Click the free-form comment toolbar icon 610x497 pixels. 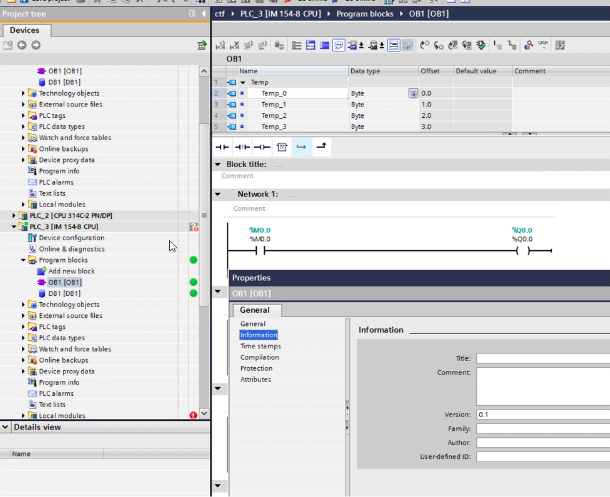(x=338, y=46)
